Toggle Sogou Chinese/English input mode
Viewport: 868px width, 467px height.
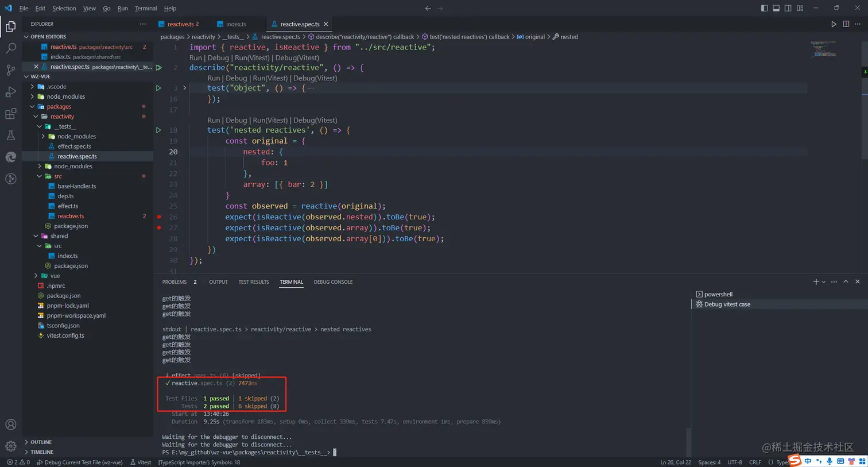808,461
